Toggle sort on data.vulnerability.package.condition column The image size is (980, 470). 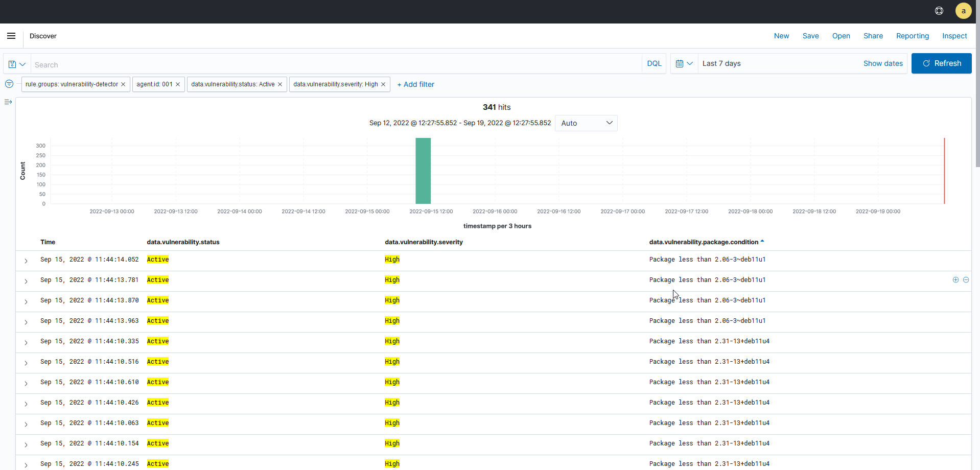(762, 241)
